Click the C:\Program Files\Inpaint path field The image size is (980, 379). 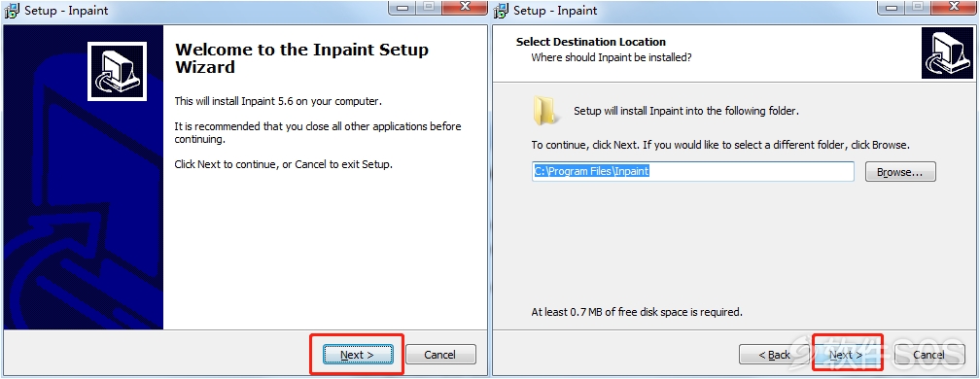coord(693,171)
